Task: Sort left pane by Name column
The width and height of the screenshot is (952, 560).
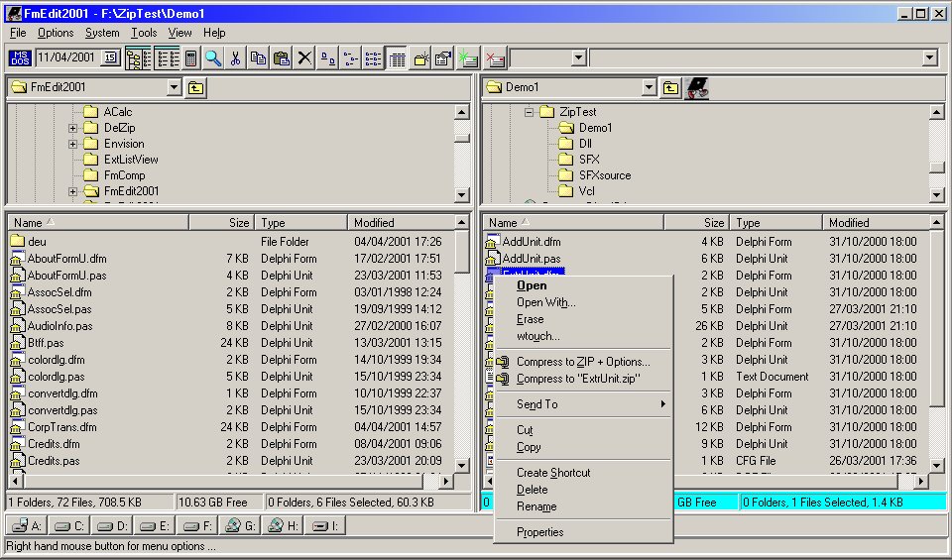Action: point(98,223)
